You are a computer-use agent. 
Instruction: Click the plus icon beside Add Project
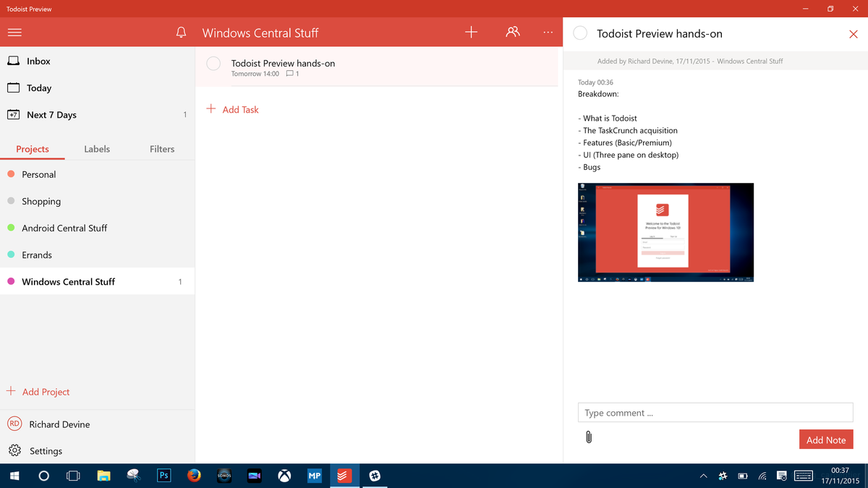click(11, 391)
